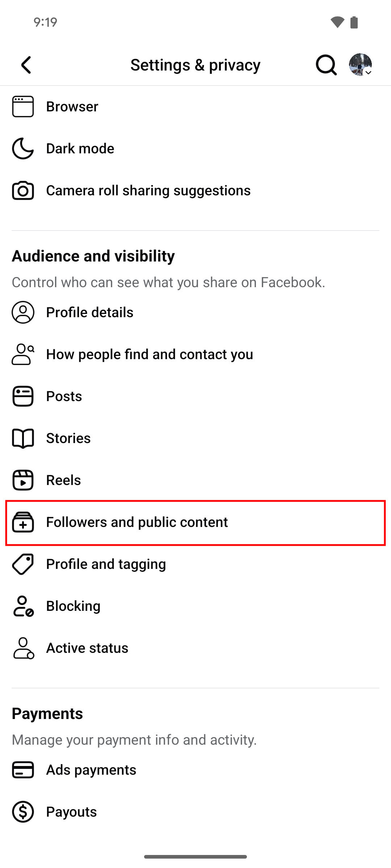Open Active status settings
Image resolution: width=391 pixels, height=868 pixels.
click(x=87, y=648)
